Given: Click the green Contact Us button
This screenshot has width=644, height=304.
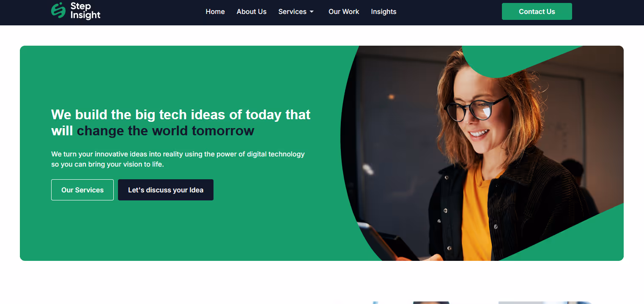Looking at the screenshot, I should pyautogui.click(x=537, y=11).
